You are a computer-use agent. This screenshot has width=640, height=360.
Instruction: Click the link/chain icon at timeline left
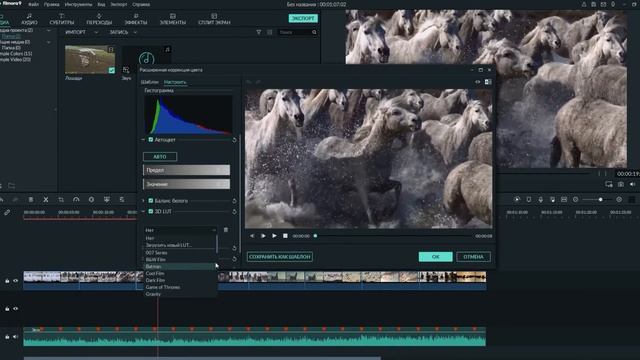tap(7, 212)
